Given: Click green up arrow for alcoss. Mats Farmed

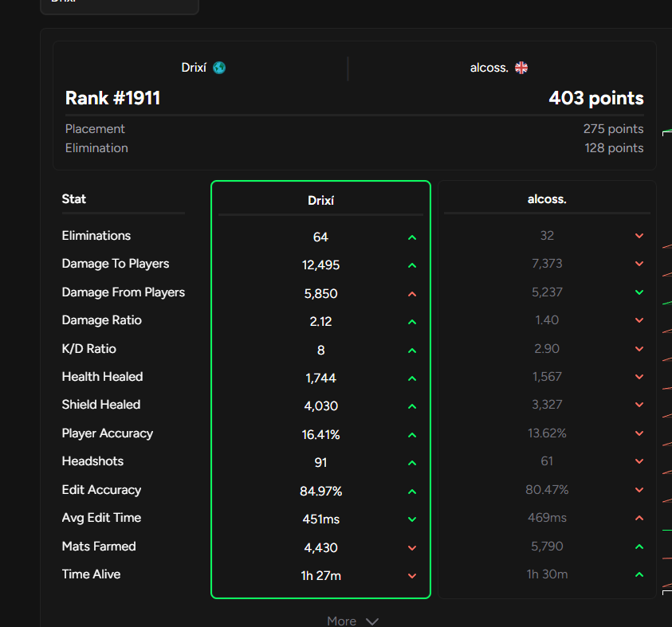Looking at the screenshot, I should (x=639, y=547).
